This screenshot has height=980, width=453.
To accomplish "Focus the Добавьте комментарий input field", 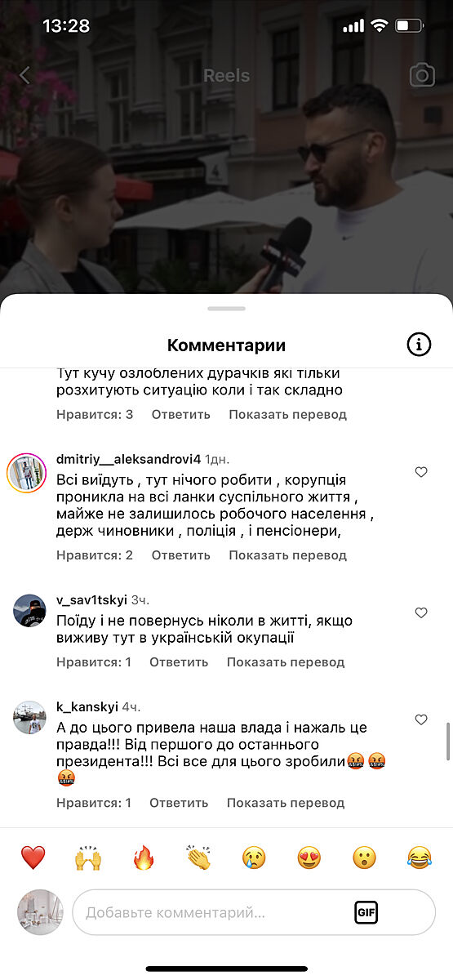I will (x=254, y=912).
